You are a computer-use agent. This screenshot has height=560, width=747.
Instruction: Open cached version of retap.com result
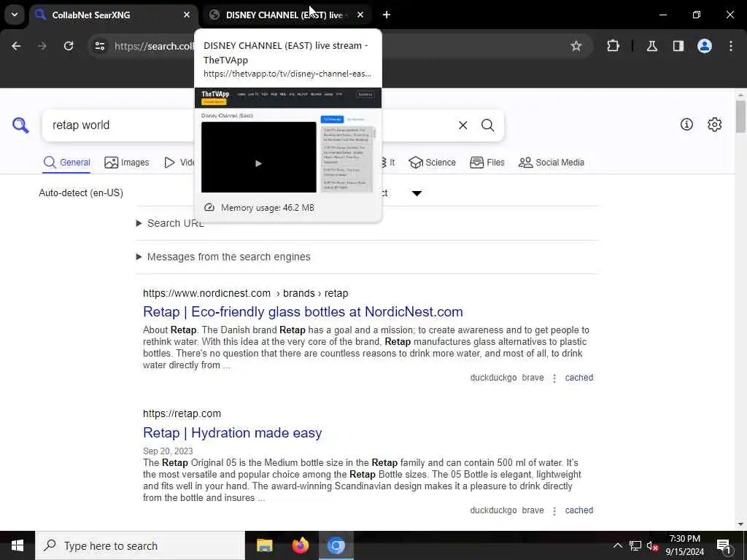pos(578,510)
